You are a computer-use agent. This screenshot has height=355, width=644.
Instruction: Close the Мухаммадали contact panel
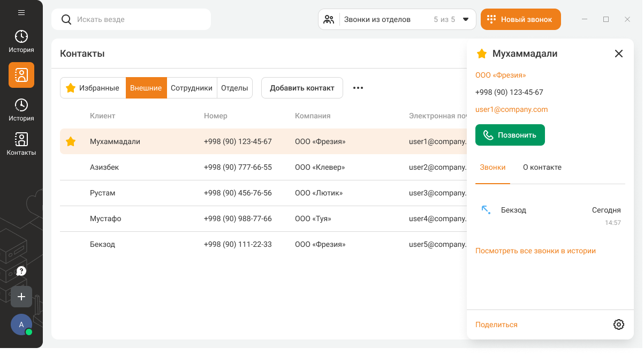(x=618, y=54)
